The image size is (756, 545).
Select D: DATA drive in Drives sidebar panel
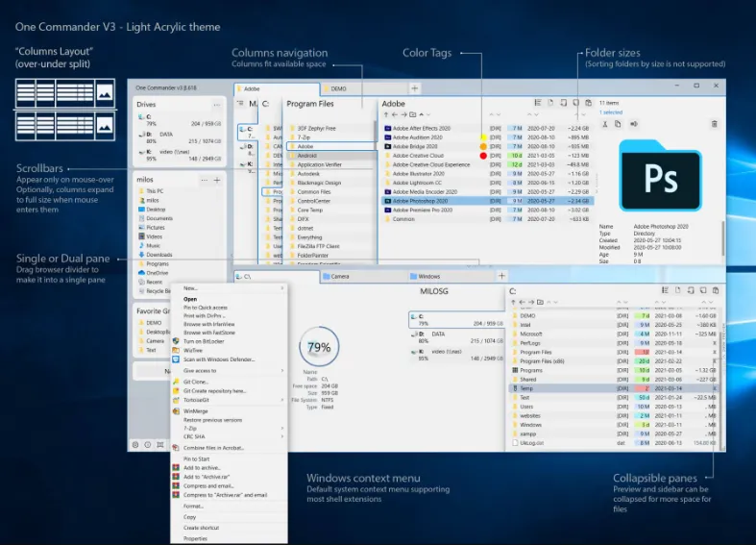tap(179, 137)
